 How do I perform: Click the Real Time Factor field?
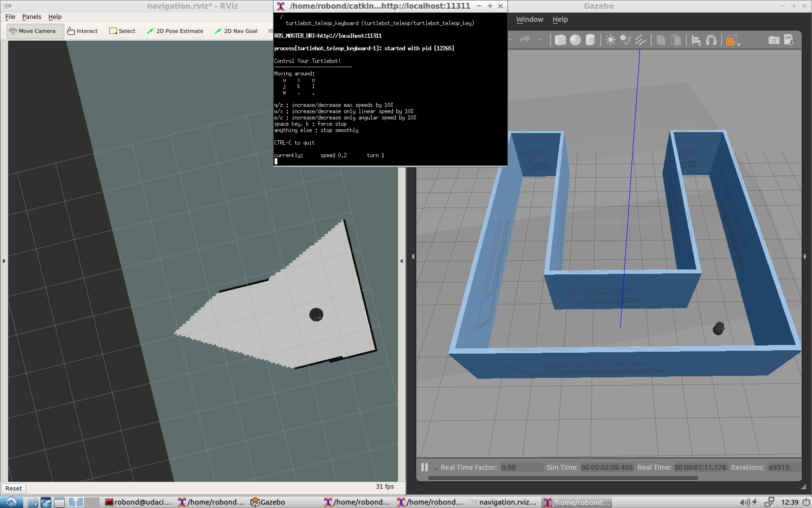point(522,467)
